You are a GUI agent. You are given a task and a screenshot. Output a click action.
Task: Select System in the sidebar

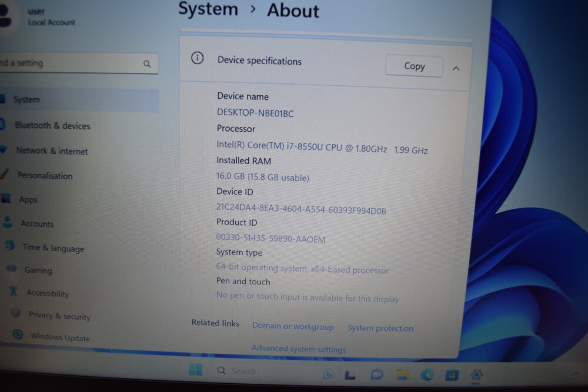click(79, 100)
